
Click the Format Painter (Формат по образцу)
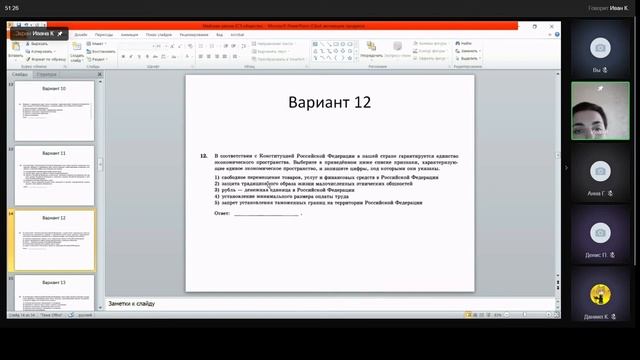tap(46, 60)
